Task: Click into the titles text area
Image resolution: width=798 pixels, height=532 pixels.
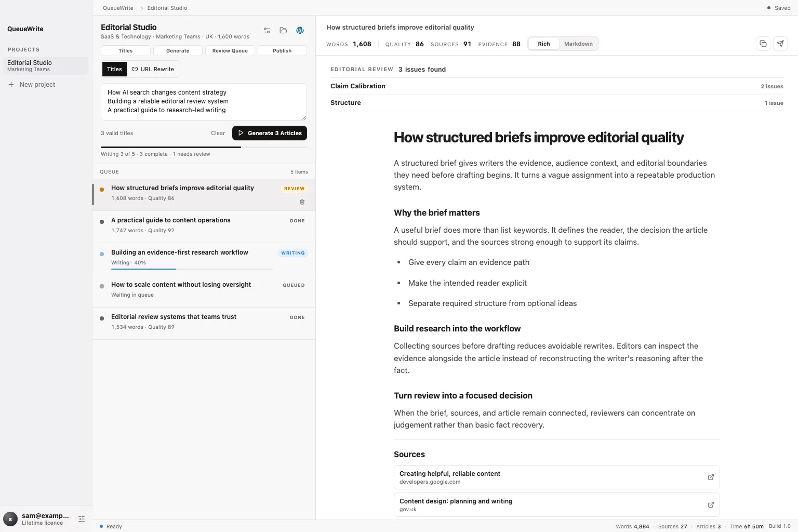Action: coord(204,101)
